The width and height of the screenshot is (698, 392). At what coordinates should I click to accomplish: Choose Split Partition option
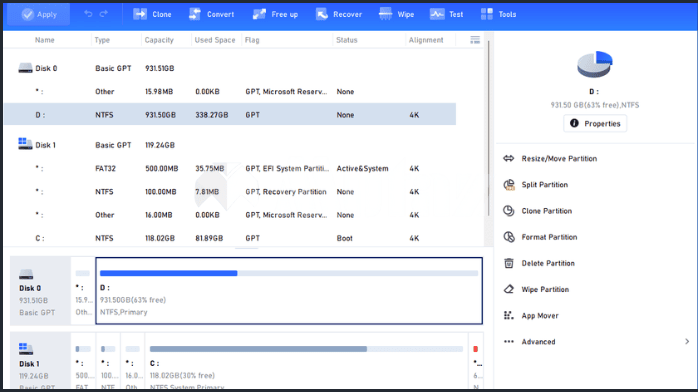pyautogui.click(x=544, y=185)
